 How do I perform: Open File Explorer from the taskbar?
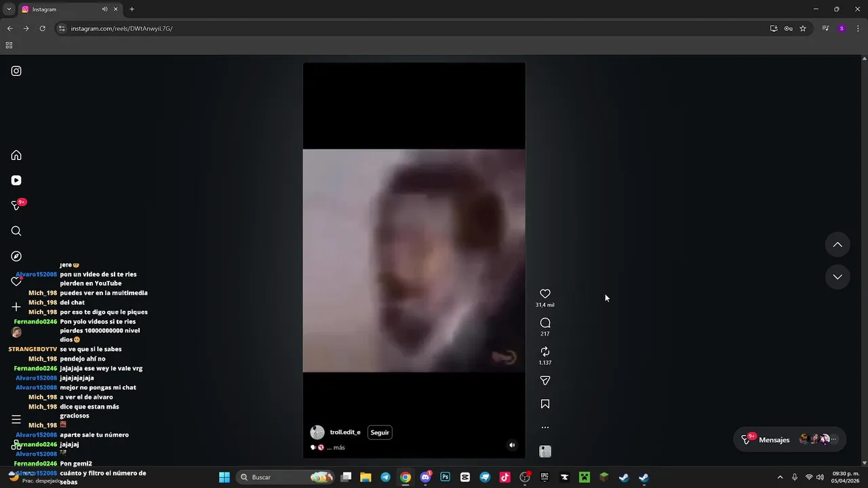(x=366, y=477)
